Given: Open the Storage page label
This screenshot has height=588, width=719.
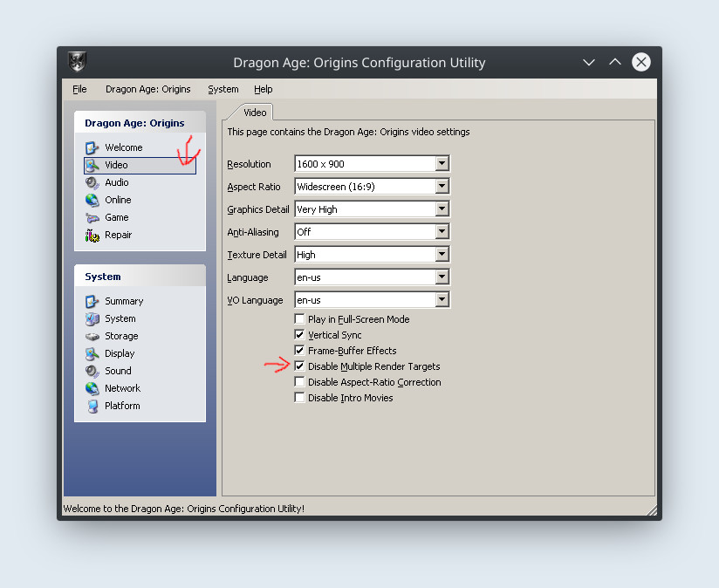Looking at the screenshot, I should [x=121, y=336].
